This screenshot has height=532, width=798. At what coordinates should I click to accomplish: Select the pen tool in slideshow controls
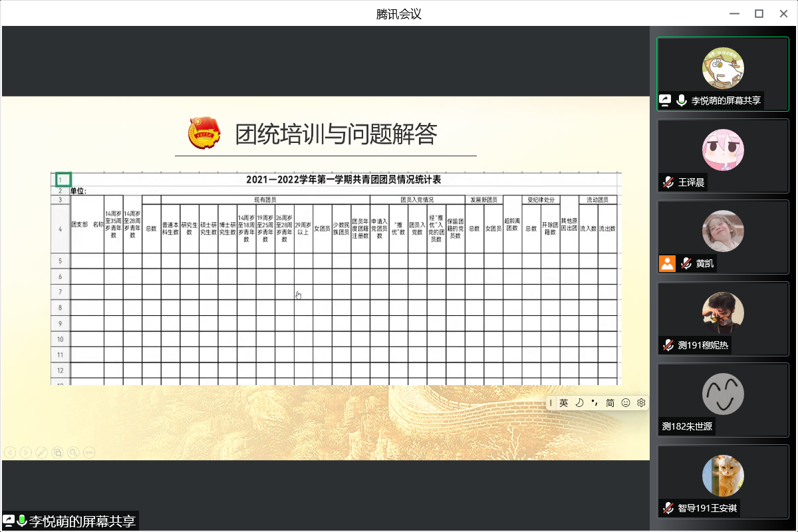(41, 452)
